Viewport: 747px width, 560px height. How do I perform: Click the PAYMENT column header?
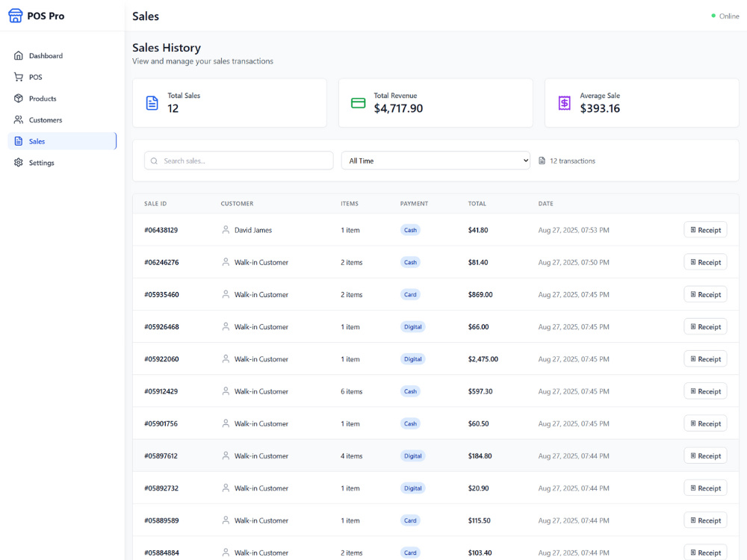pos(414,203)
